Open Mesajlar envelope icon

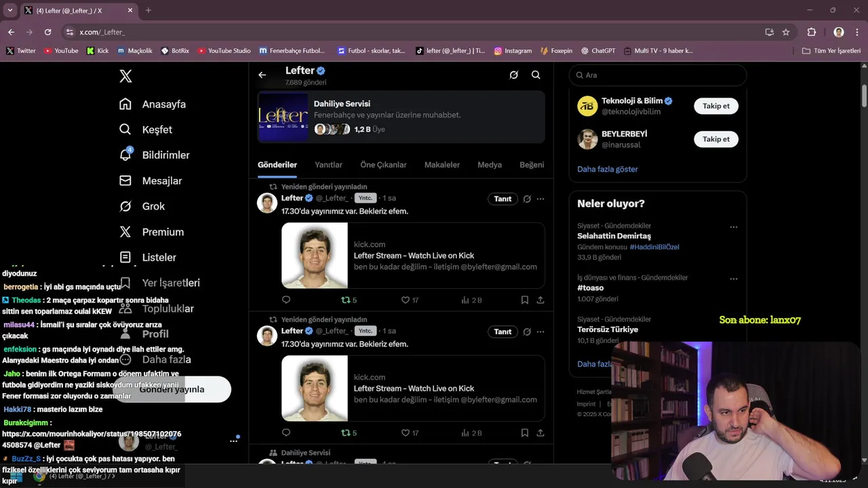125,180
